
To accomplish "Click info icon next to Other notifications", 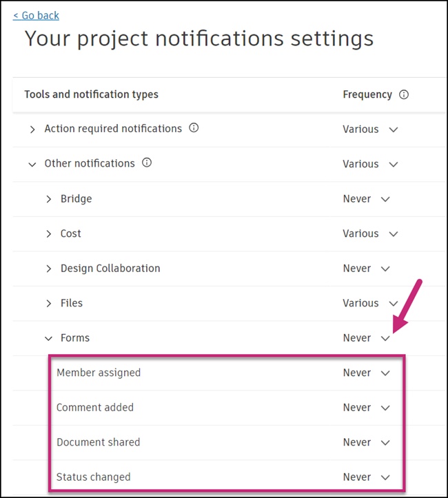I will [146, 163].
